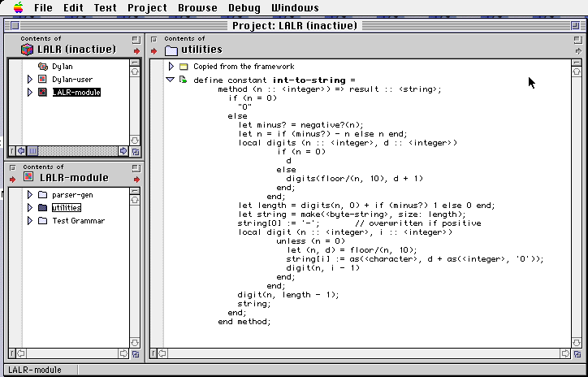Image resolution: width=588 pixels, height=377 pixels.
Task: Click down scroll arrow in utilities code pane
Action: coord(577,343)
